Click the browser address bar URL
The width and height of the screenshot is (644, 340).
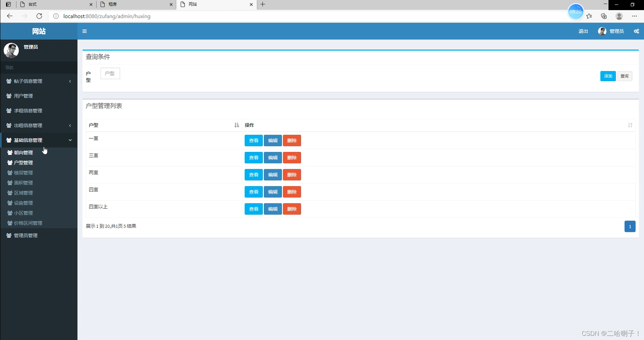point(107,16)
